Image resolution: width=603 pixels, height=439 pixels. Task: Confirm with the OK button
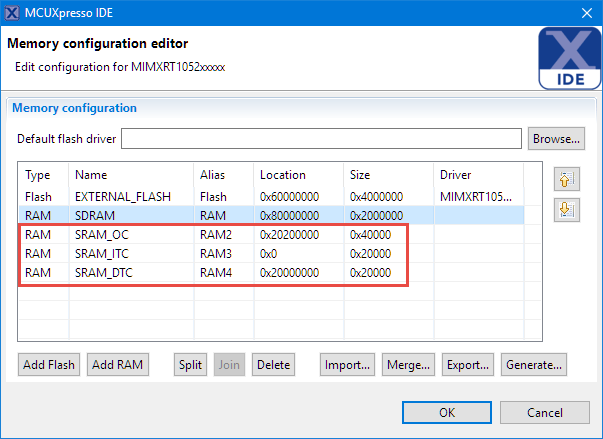pos(447,413)
